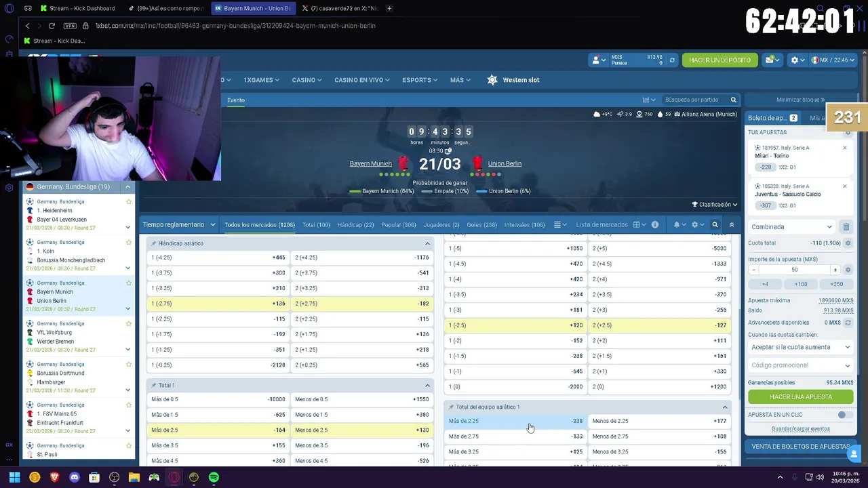868x488 pixels.
Task: Open the user account profile icon menu
Action: 598,60
